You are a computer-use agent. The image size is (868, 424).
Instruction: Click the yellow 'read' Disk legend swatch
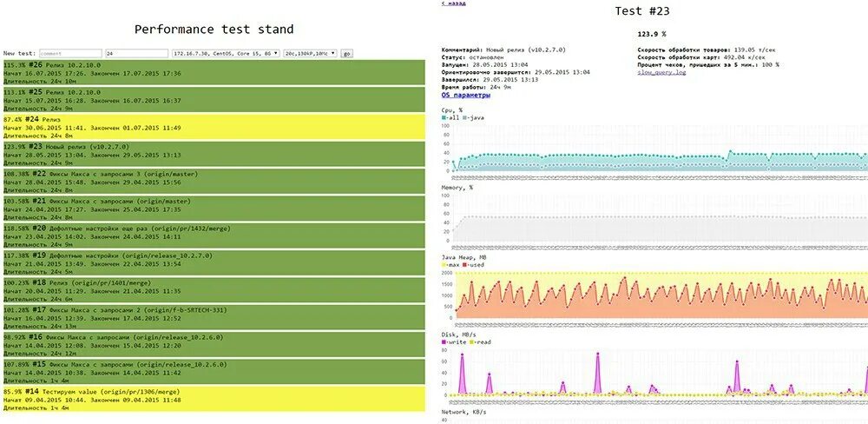pos(471,342)
